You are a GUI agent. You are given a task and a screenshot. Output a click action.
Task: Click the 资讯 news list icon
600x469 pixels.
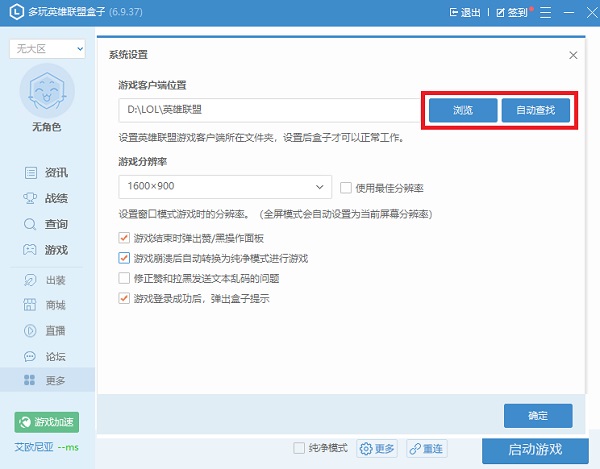pyautogui.click(x=31, y=173)
